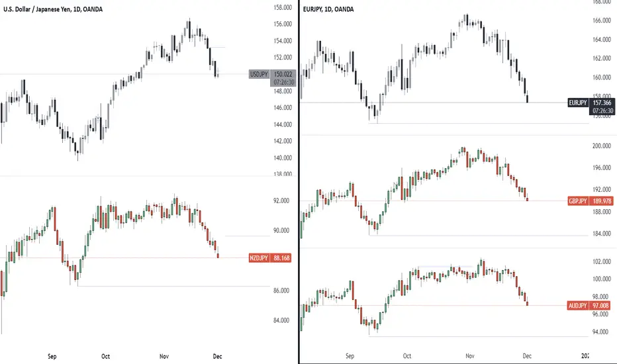Select the 157.366 EURJPY price label

(x=602, y=103)
